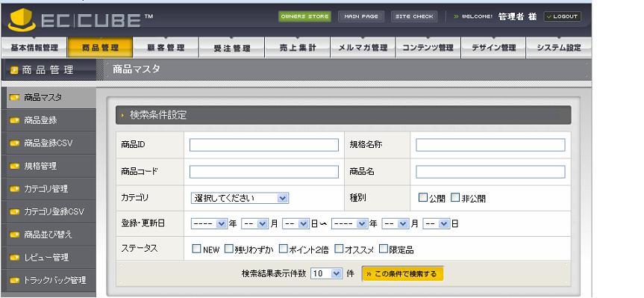Viewport: 644px width, 298px height.
Task: Enable the 限定品 checkbox
Action: click(384, 249)
